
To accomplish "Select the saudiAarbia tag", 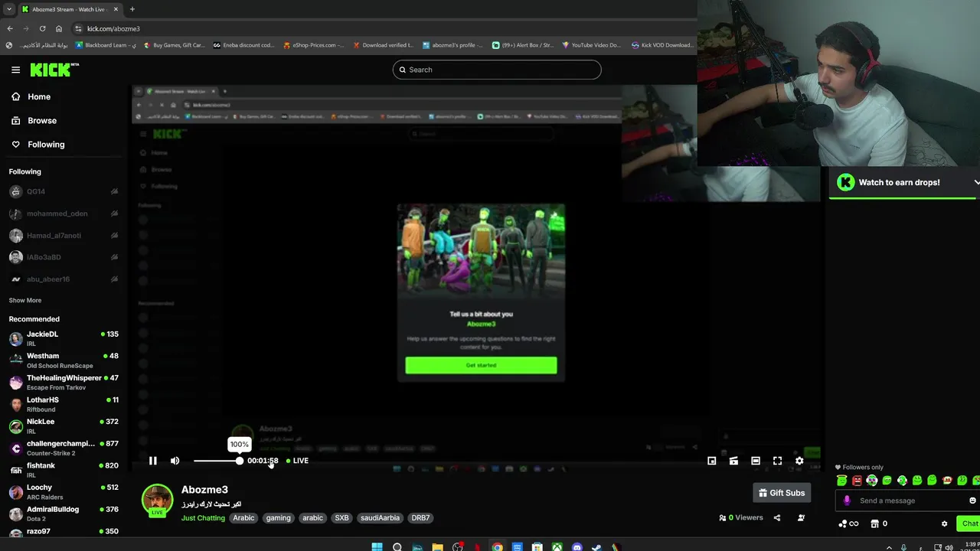I will click(380, 518).
